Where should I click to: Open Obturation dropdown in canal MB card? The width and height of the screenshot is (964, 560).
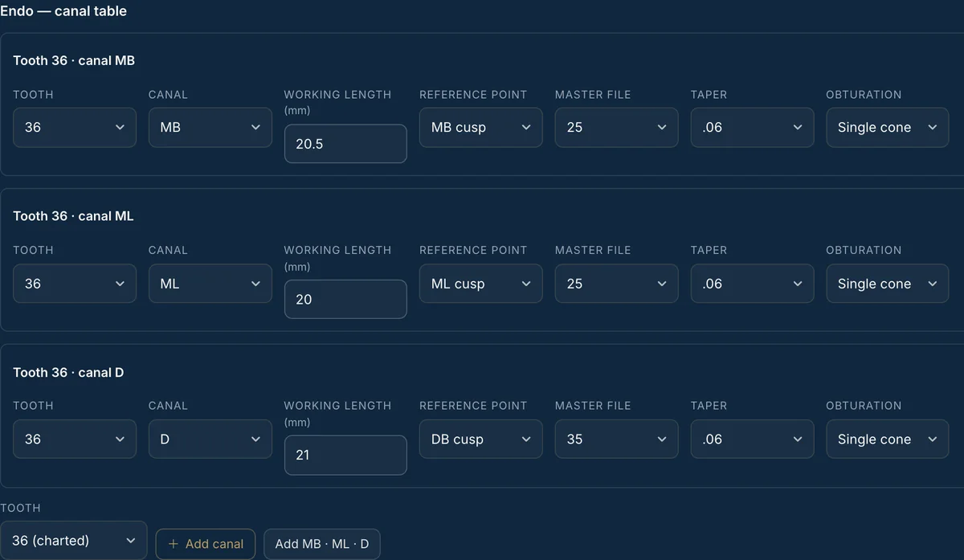click(888, 127)
